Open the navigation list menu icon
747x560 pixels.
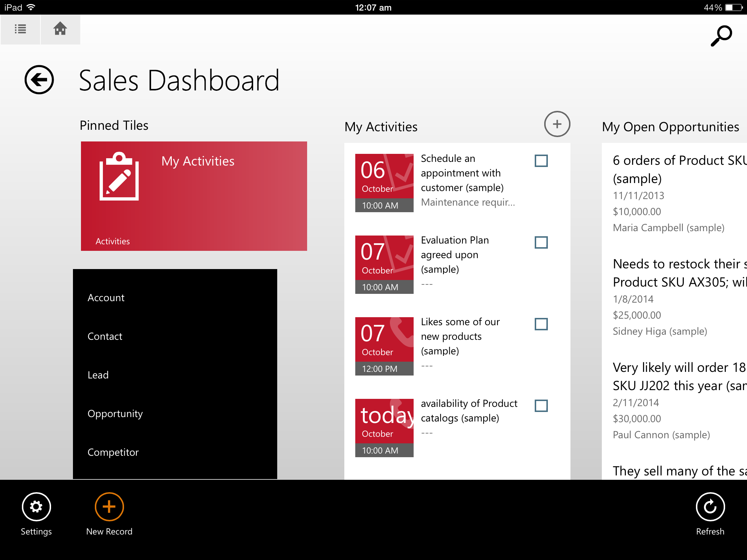pos(20,29)
